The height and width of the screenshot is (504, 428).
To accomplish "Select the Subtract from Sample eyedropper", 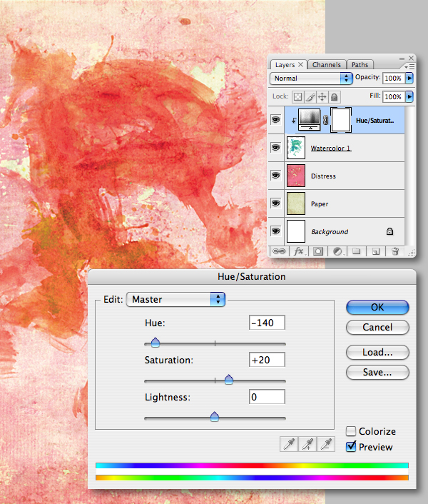I will [x=326, y=444].
